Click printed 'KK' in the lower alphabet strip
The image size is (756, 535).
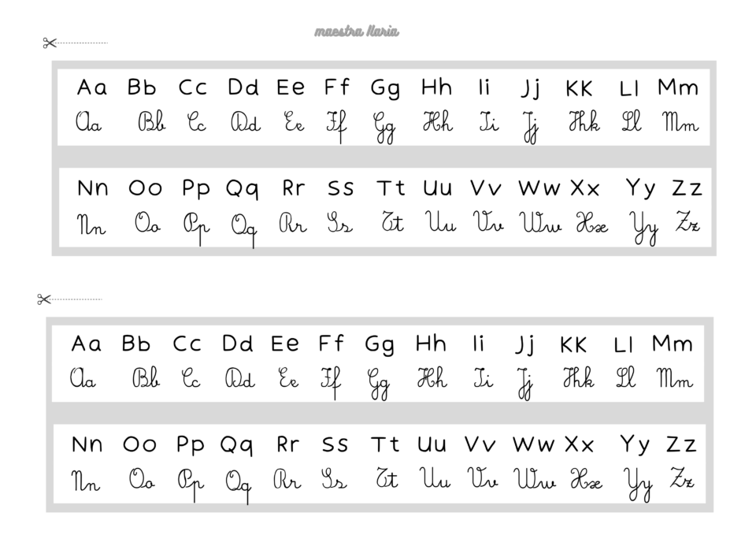(573, 345)
